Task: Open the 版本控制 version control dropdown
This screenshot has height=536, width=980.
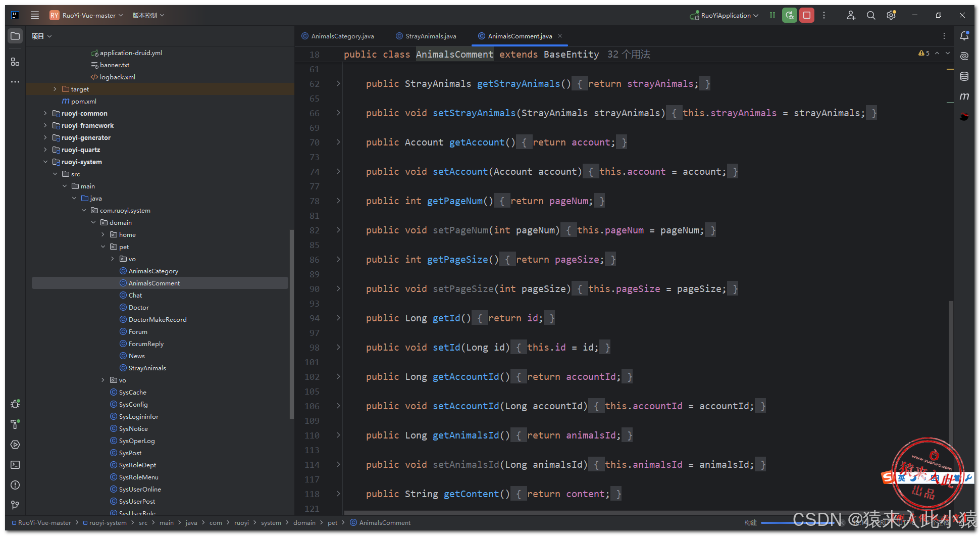Action: click(x=148, y=15)
